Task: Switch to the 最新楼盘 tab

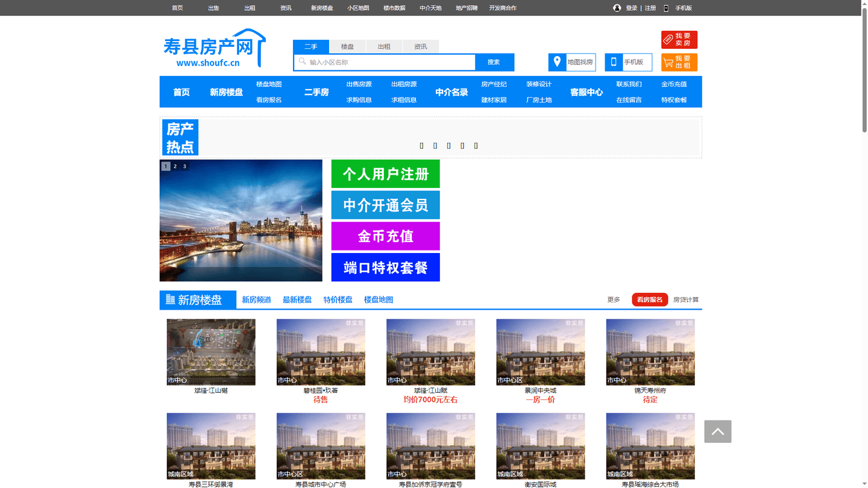Action: point(297,299)
